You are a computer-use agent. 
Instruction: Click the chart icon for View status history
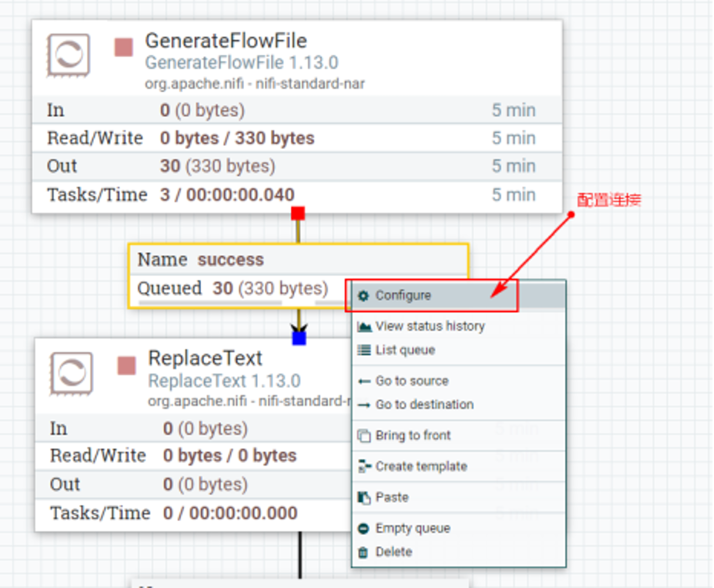click(x=364, y=326)
